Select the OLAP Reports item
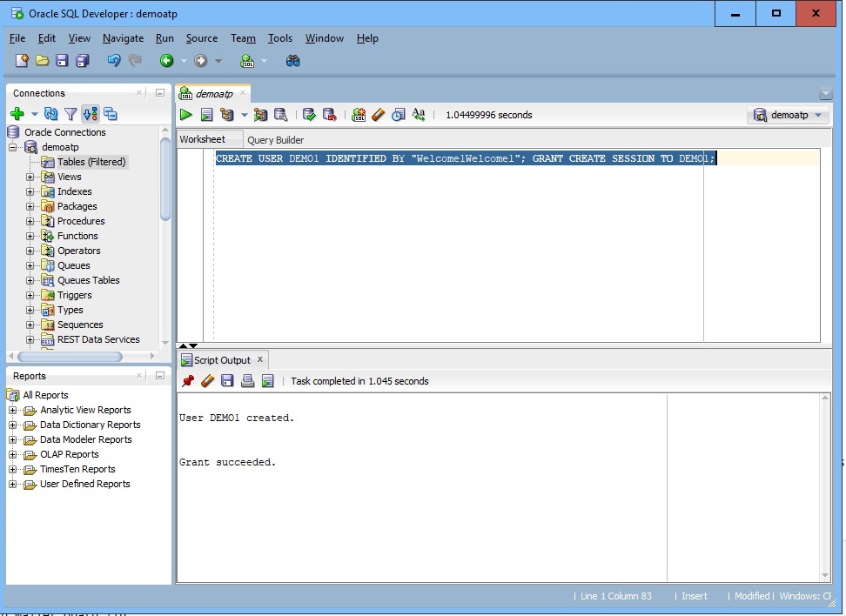 [69, 454]
